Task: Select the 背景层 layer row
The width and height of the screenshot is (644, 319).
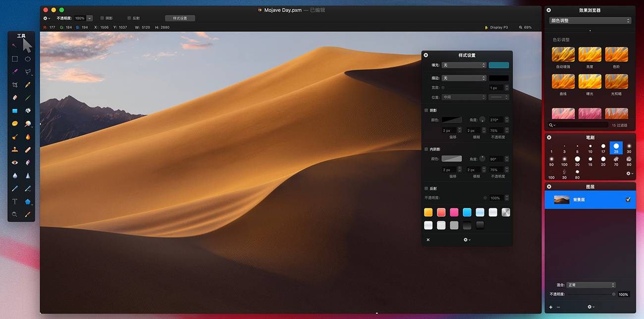Action: pyautogui.click(x=590, y=199)
